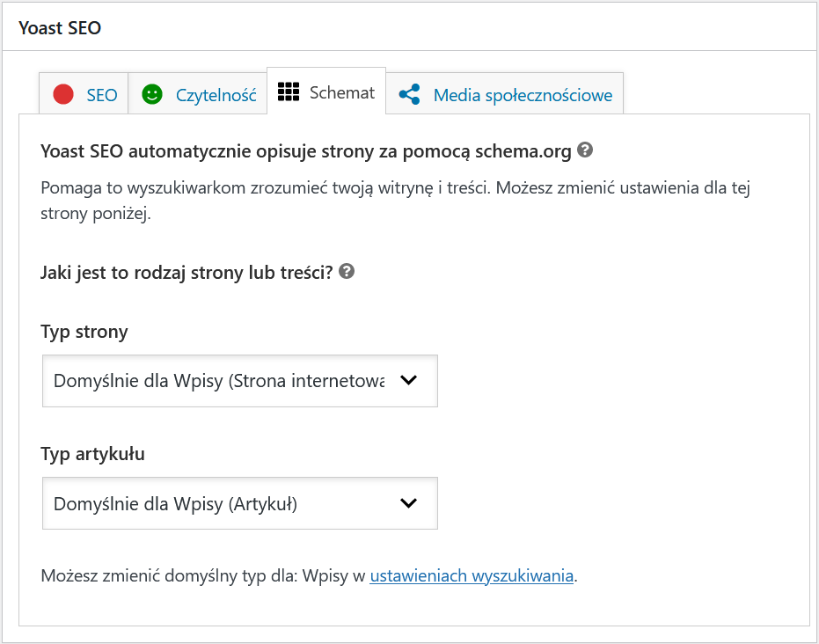Switch to the Czytelność tab
The height and width of the screenshot is (644, 819).
(197, 94)
